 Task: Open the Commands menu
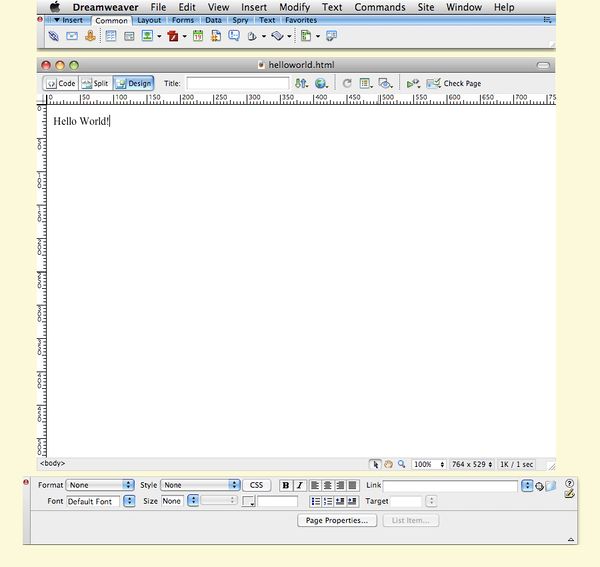(x=380, y=7)
